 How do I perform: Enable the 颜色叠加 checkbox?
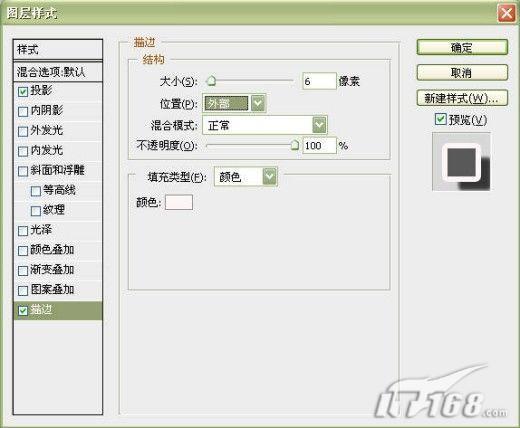[23, 251]
